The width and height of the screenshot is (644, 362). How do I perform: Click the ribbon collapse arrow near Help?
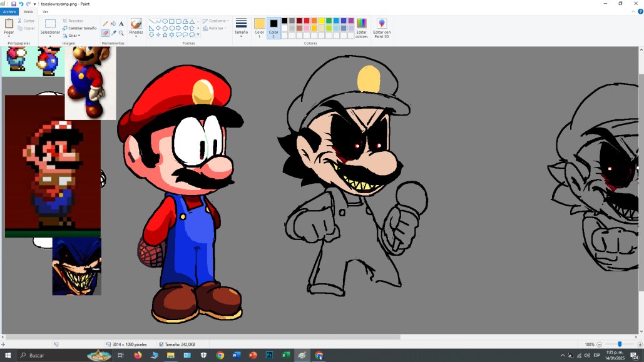[x=633, y=11]
